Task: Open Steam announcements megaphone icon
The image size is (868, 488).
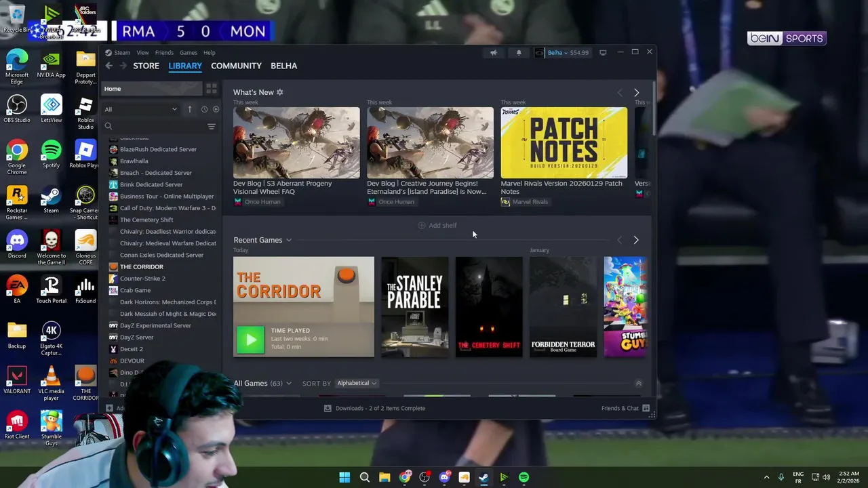Action: [494, 53]
